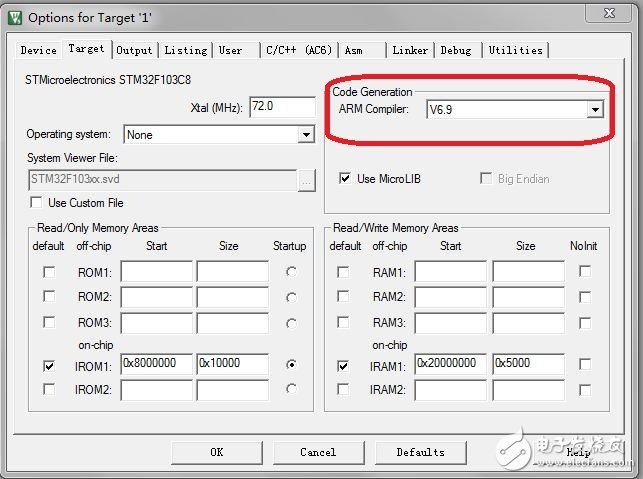The image size is (643, 479).
Task: Enable Use Custom File checkbox
Action: (36, 203)
